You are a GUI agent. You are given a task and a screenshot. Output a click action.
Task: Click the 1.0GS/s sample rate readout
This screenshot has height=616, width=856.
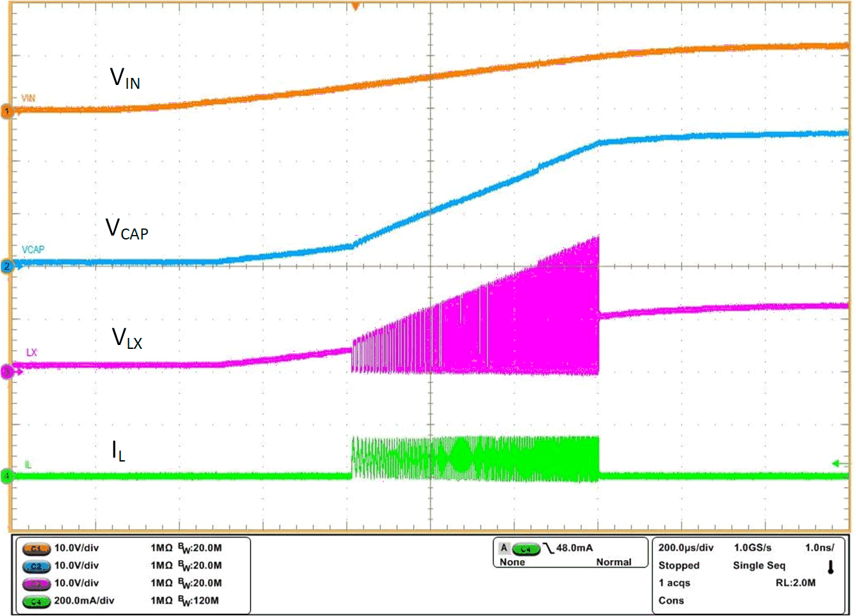[752, 548]
